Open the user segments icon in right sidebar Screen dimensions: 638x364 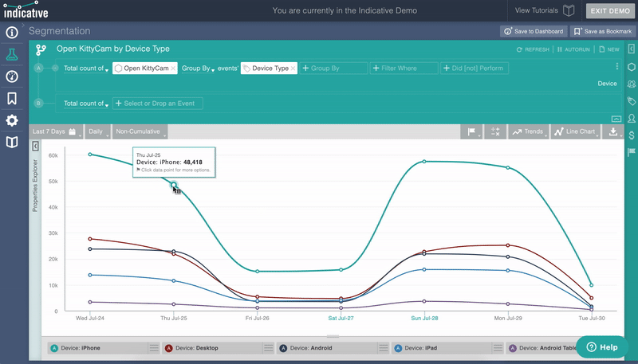[631, 84]
